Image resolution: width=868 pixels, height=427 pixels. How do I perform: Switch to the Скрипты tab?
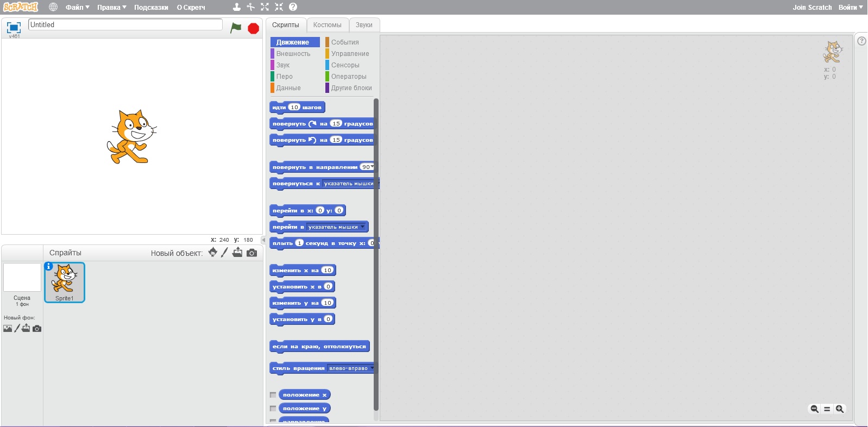point(286,25)
